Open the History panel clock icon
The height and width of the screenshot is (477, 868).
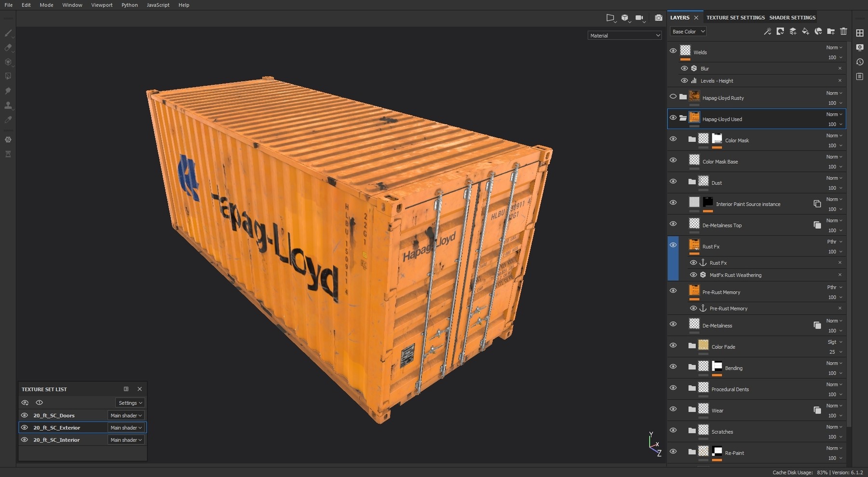pyautogui.click(x=860, y=62)
